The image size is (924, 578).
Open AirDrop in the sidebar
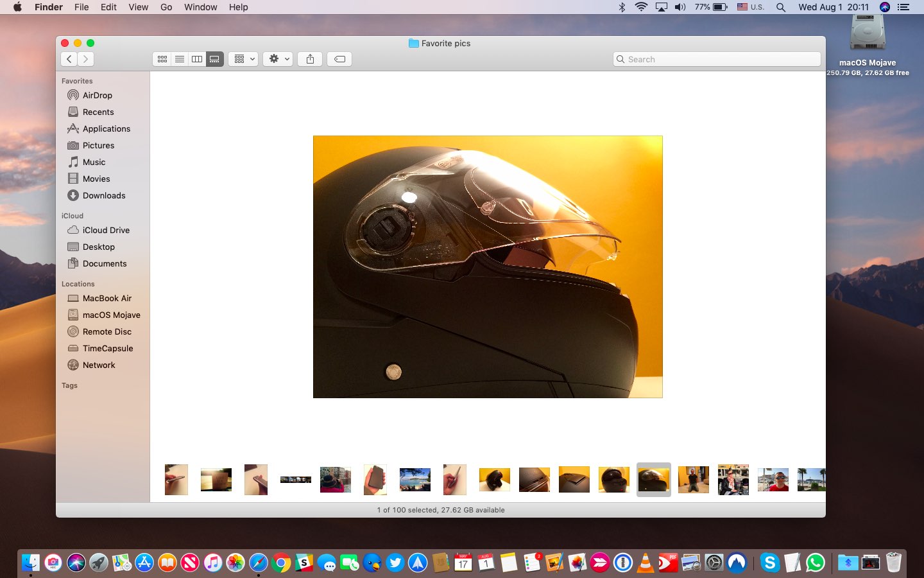click(x=98, y=95)
